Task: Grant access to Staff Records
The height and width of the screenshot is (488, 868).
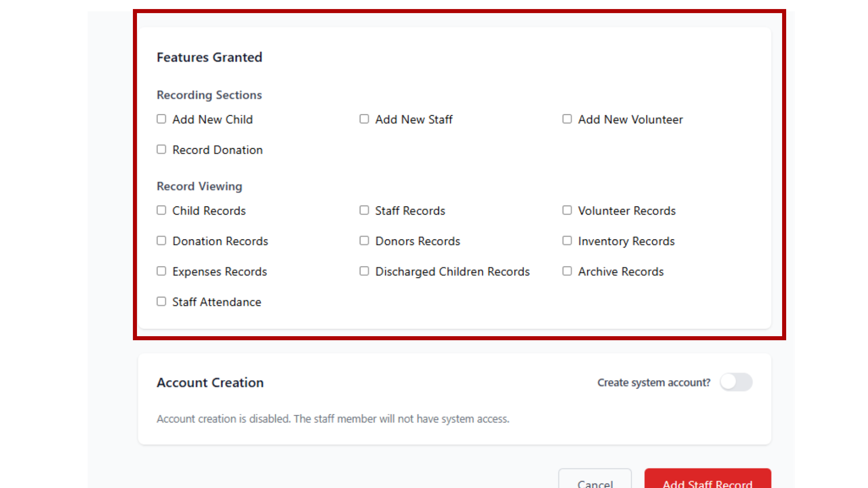Action: tap(364, 210)
